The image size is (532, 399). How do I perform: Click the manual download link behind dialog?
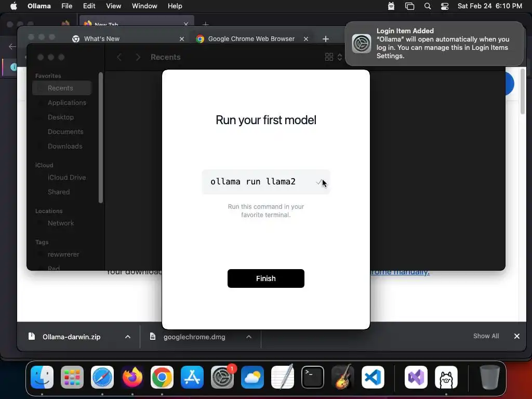tap(400, 272)
